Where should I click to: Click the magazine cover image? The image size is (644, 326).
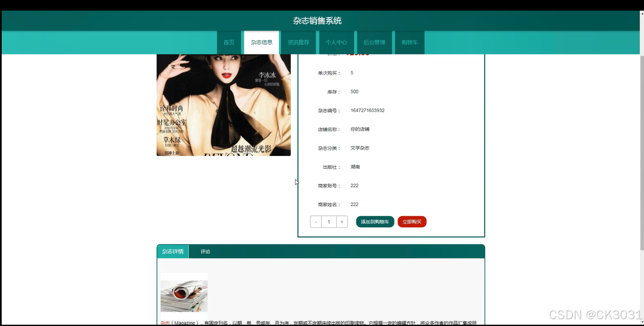224,105
